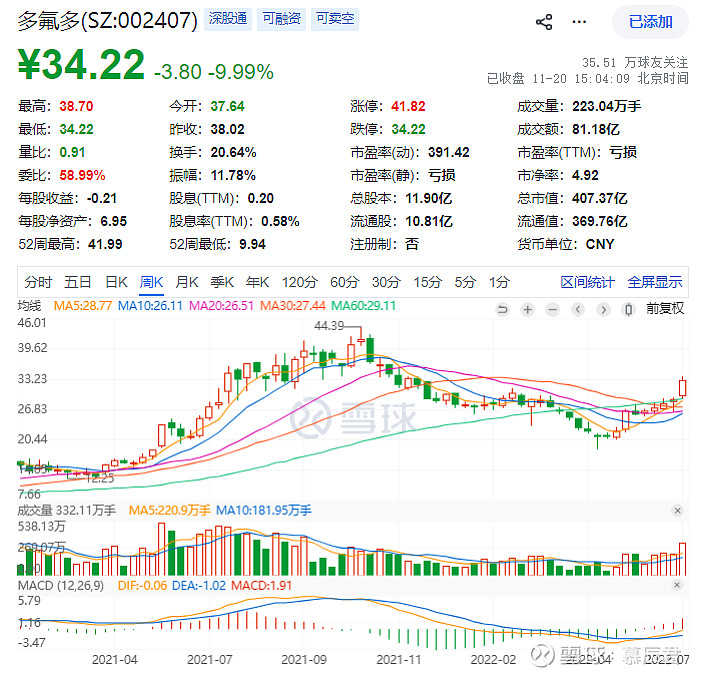Click the 深股通 tag
Image resolution: width=702 pixels, height=677 pixels.
228,19
